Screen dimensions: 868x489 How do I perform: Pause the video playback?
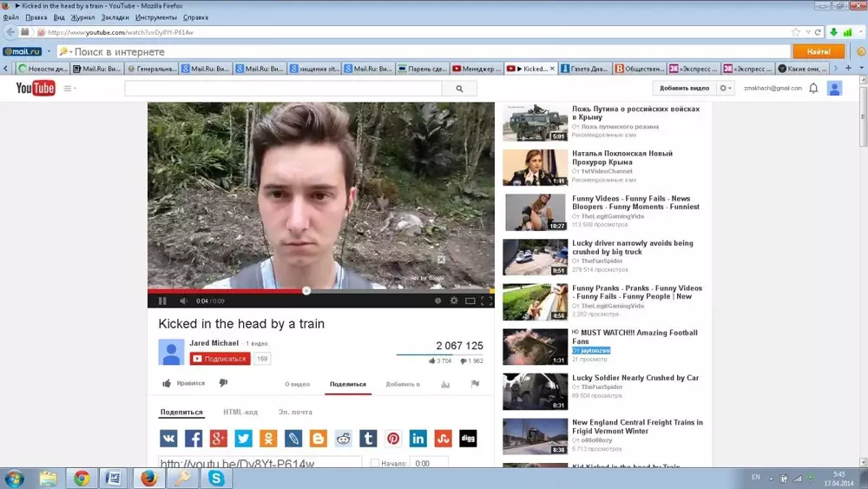[x=162, y=301]
